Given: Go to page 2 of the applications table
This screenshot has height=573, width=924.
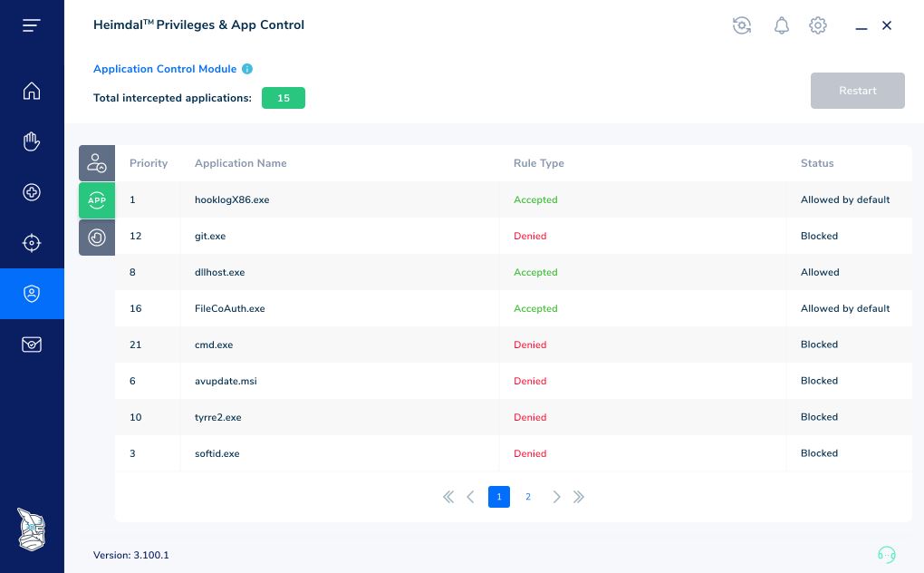Looking at the screenshot, I should (x=527, y=497).
